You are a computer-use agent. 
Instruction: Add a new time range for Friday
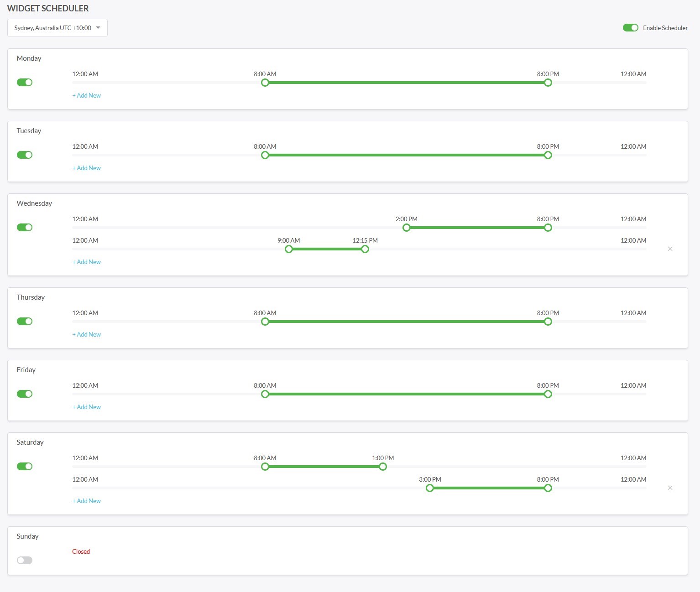87,407
